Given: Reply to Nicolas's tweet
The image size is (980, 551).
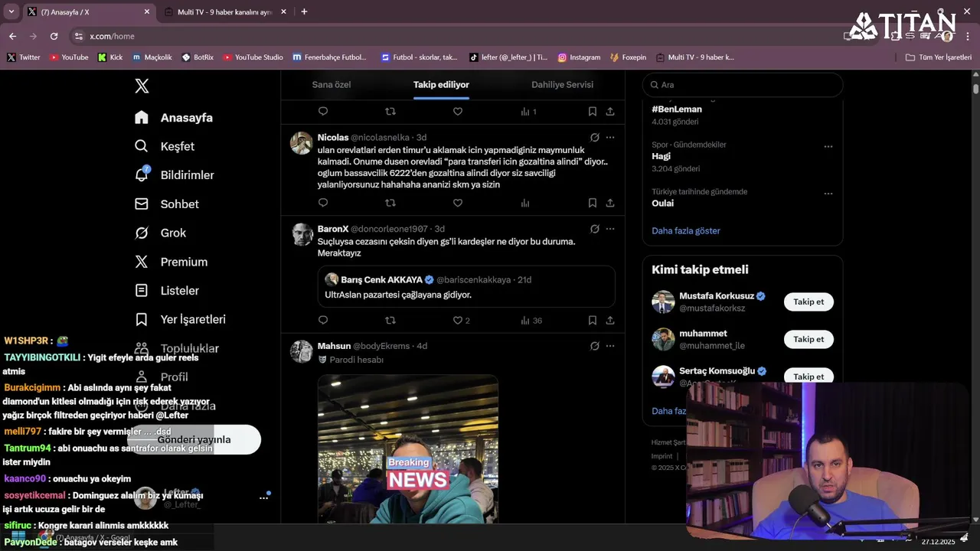Looking at the screenshot, I should [x=323, y=203].
